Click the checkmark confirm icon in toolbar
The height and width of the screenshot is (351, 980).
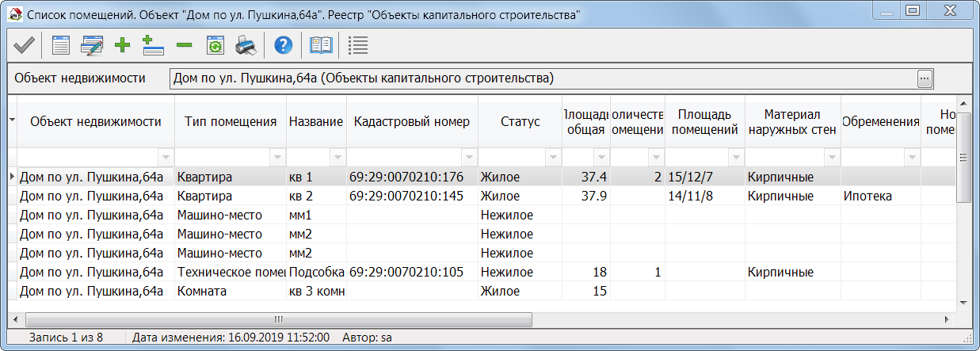point(23,45)
